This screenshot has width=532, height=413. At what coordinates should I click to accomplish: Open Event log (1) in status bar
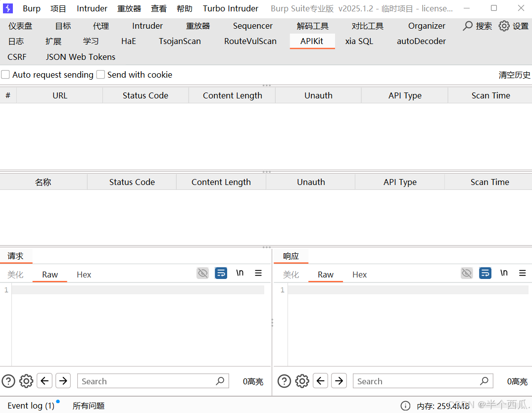click(x=31, y=406)
